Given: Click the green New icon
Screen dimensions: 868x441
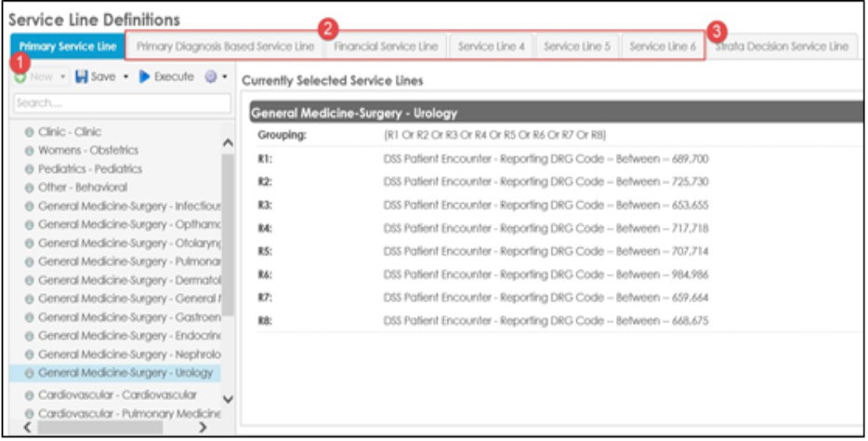Looking at the screenshot, I should pos(20,77).
